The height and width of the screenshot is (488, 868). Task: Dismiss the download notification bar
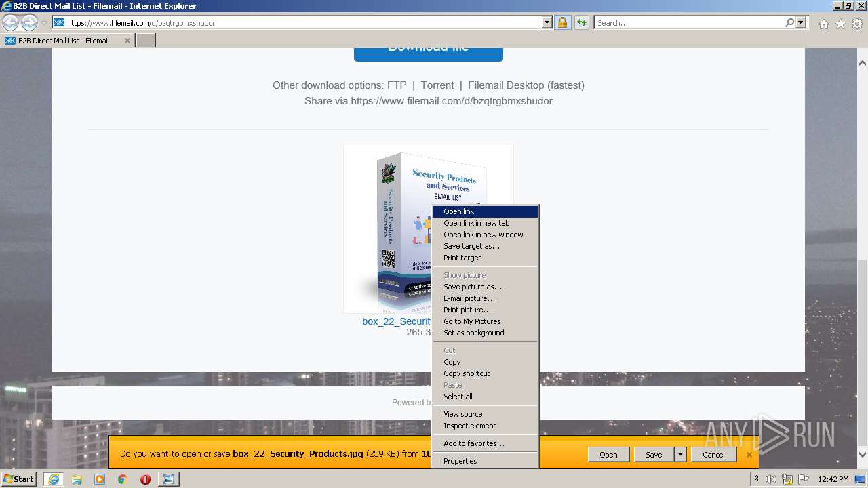(749, 455)
